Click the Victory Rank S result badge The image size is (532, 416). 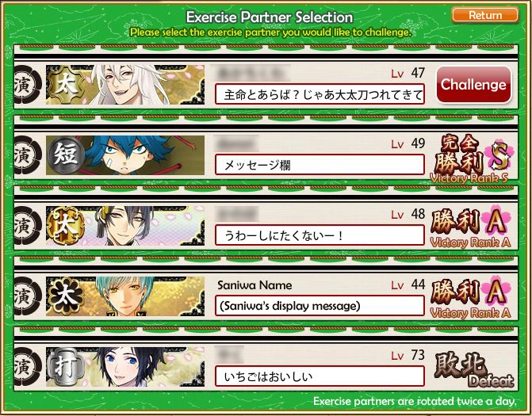[473, 159]
